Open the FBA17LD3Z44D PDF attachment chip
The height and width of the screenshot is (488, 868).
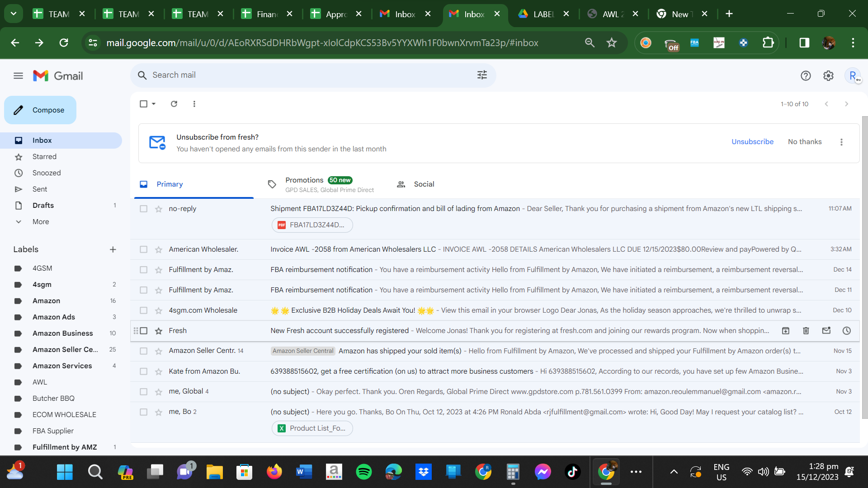pyautogui.click(x=312, y=225)
